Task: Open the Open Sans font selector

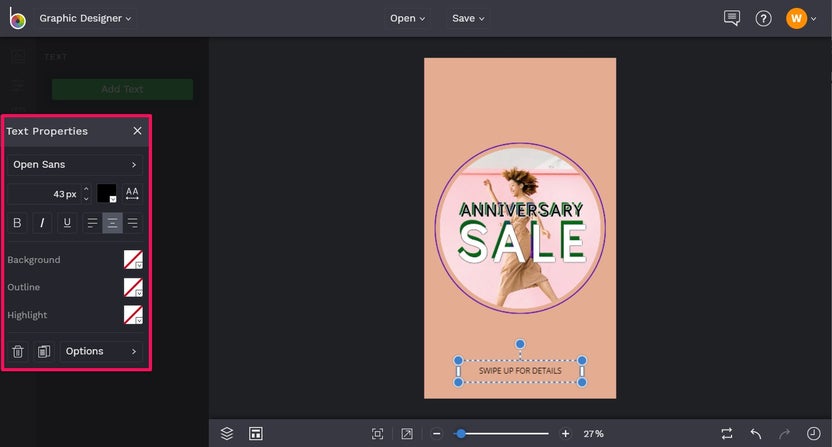Action: (x=75, y=164)
